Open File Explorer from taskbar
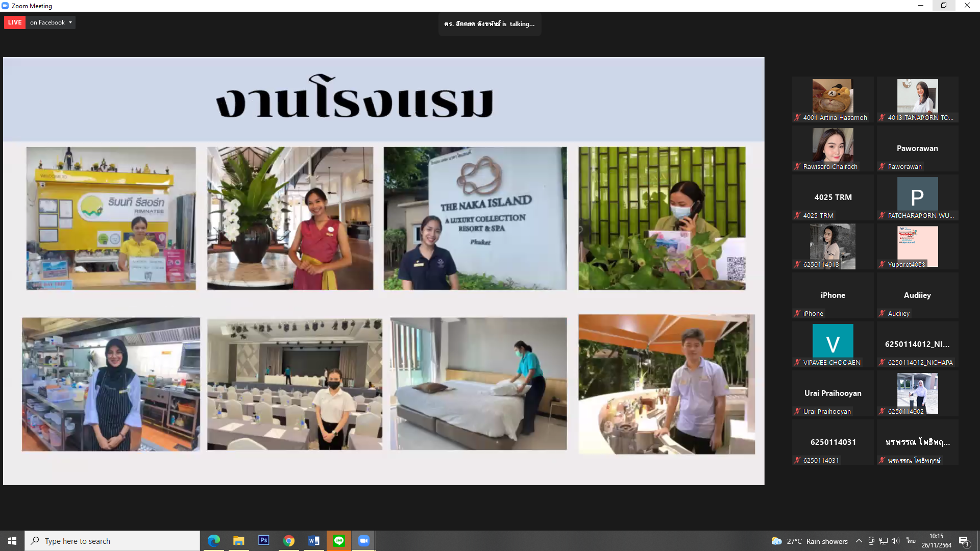Screen dimensions: 980x551 click(239, 541)
